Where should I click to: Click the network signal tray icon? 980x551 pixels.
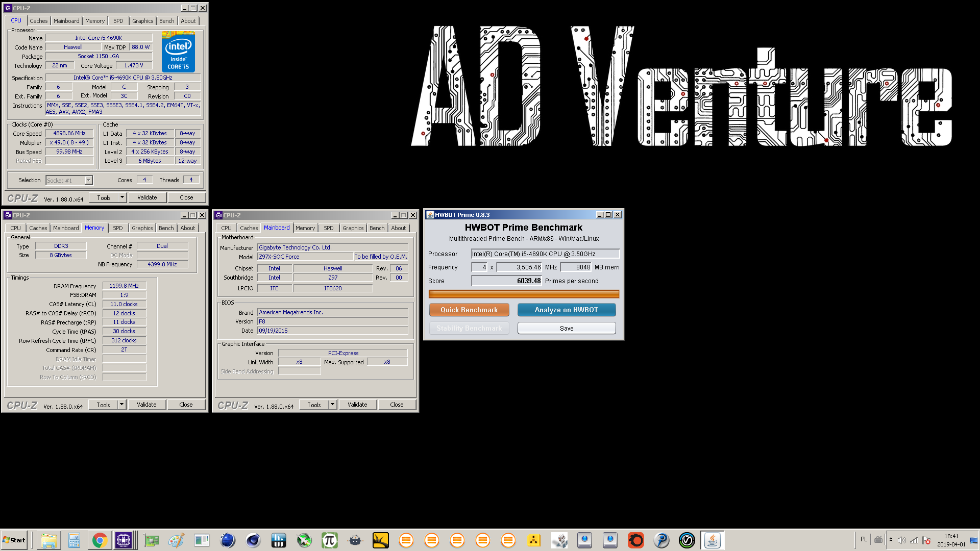(x=914, y=540)
